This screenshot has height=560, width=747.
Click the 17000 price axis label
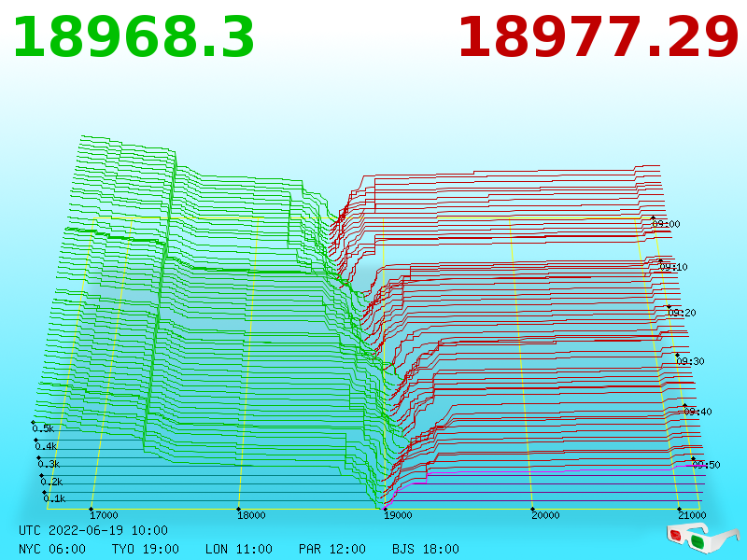(104, 515)
